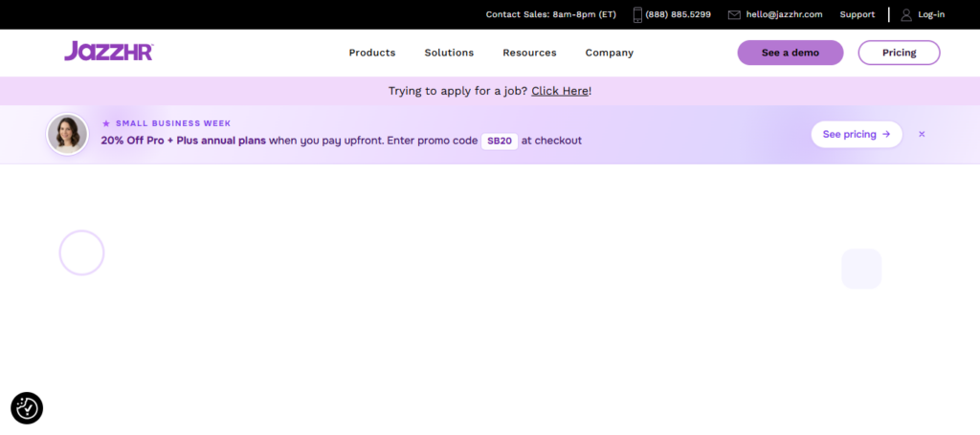Click the envelope email icon
Screen dimensions: 980x435
click(734, 14)
